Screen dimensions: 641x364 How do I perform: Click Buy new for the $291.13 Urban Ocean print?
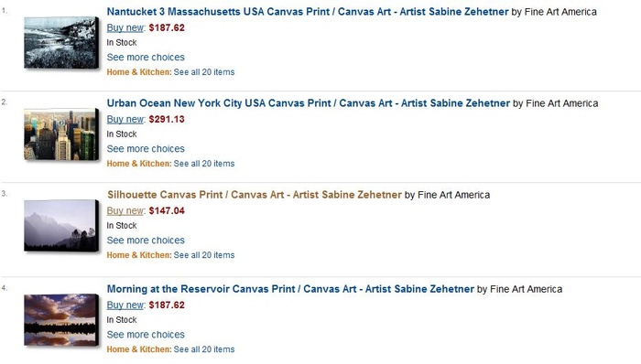[125, 119]
